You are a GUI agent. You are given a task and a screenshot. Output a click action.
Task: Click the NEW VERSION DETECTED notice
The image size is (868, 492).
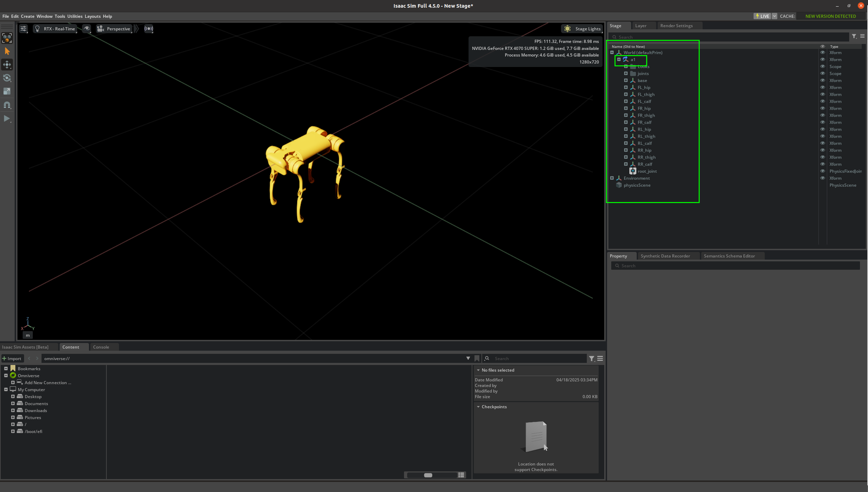[x=830, y=16]
